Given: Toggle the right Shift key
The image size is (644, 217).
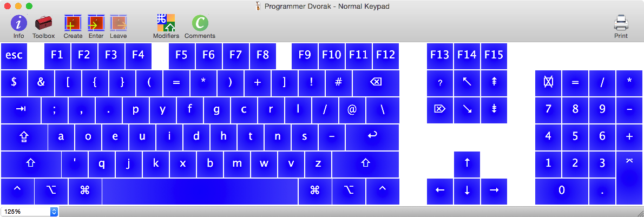Looking at the screenshot, I should tap(365, 165).
